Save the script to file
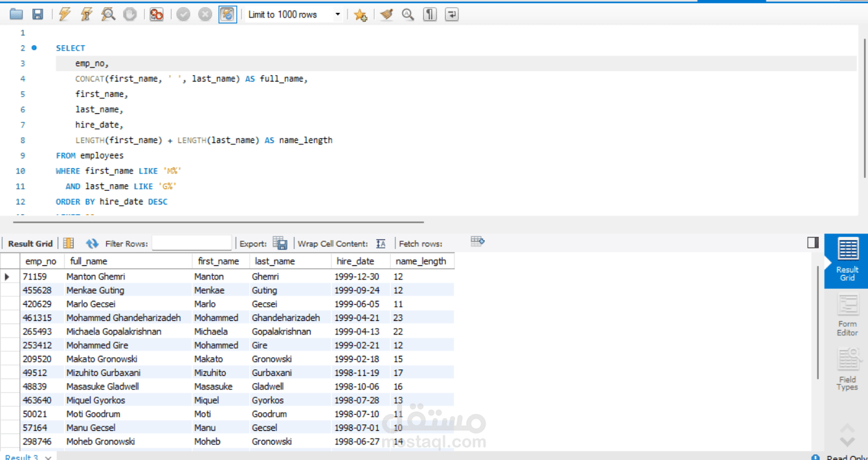This screenshot has height=460, width=868. [38, 14]
